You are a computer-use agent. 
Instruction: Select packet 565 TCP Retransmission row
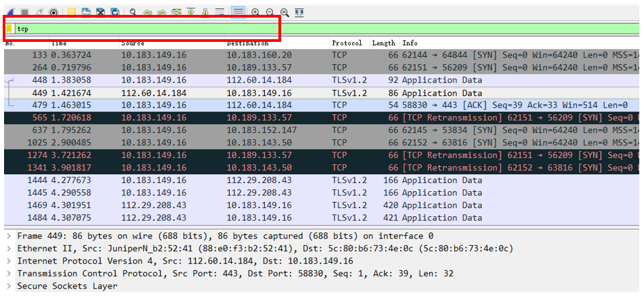click(x=270, y=118)
